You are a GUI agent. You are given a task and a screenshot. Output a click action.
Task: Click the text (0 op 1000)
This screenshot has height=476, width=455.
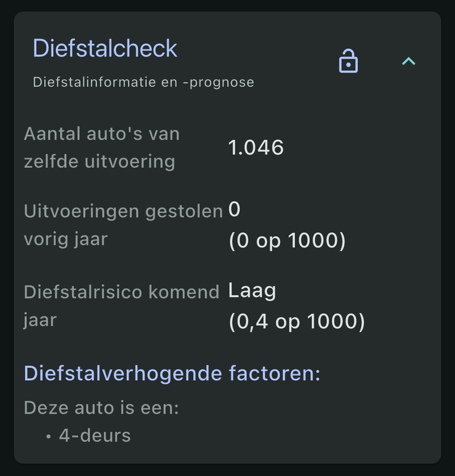(x=287, y=241)
